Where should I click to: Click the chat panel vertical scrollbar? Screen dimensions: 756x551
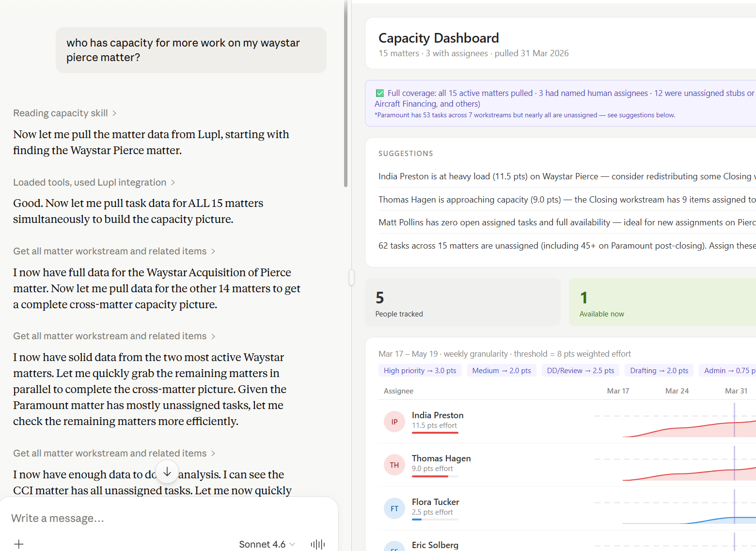click(x=346, y=94)
